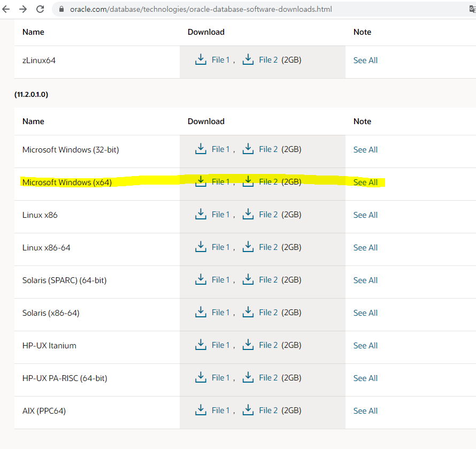Go forward using browser forward arrow
The height and width of the screenshot is (449, 476).
(x=23, y=9)
